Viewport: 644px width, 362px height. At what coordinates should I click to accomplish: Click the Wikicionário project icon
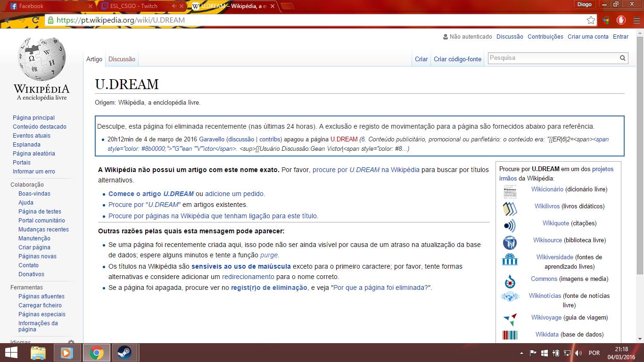(510, 191)
